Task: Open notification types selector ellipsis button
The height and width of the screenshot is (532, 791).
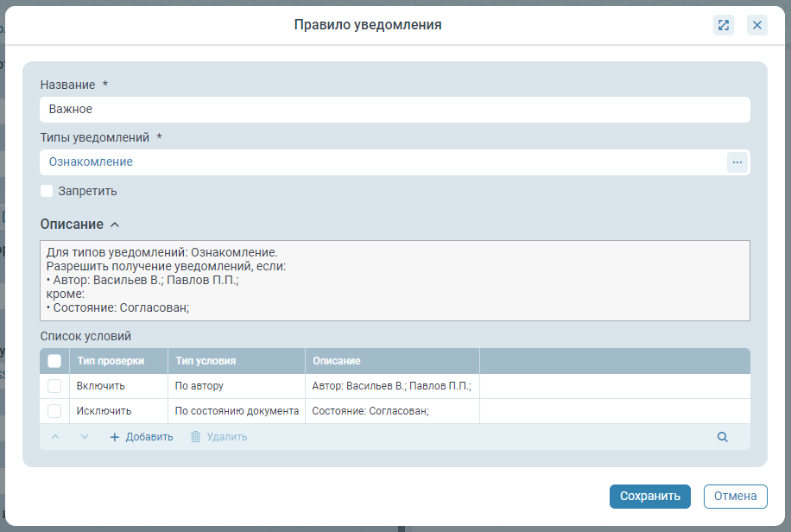Action: (737, 162)
